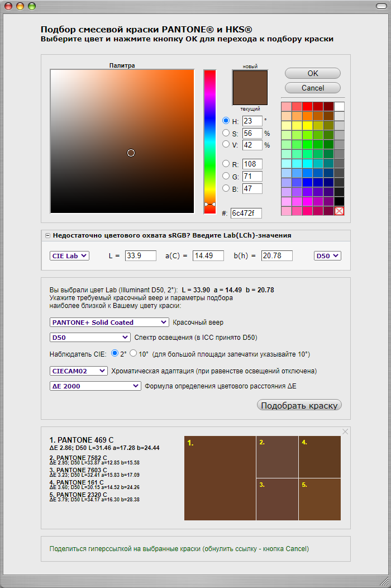Pick the pure white swatch in grid
The height and width of the screenshot is (588, 391).
click(x=339, y=106)
